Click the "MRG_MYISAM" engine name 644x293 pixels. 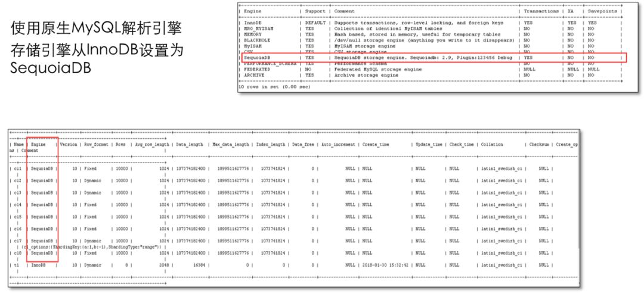(x=258, y=29)
